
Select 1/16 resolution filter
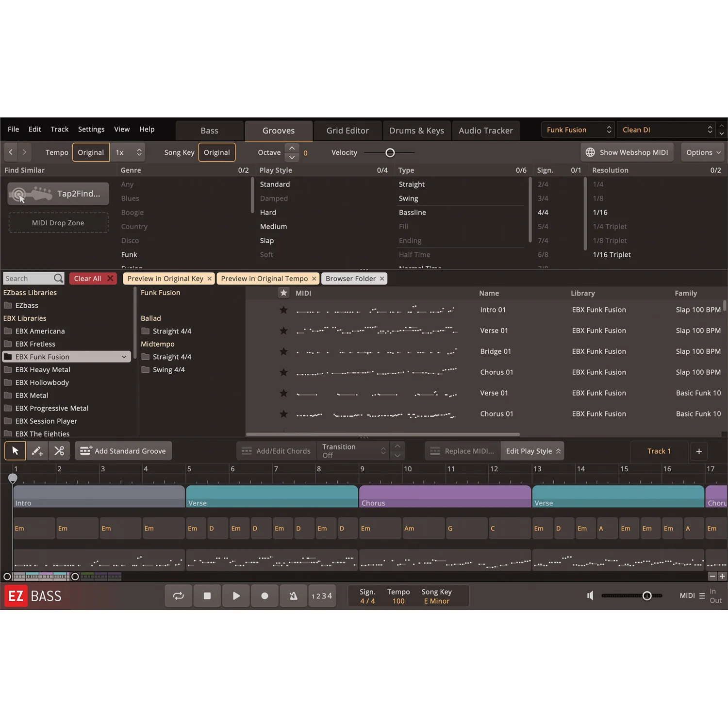coord(600,213)
